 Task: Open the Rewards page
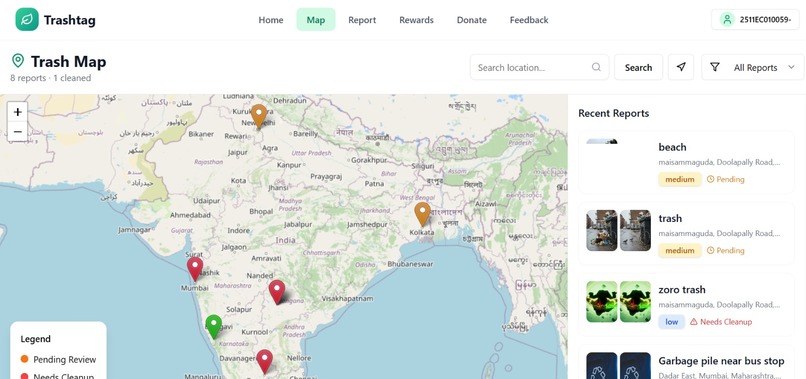(416, 20)
